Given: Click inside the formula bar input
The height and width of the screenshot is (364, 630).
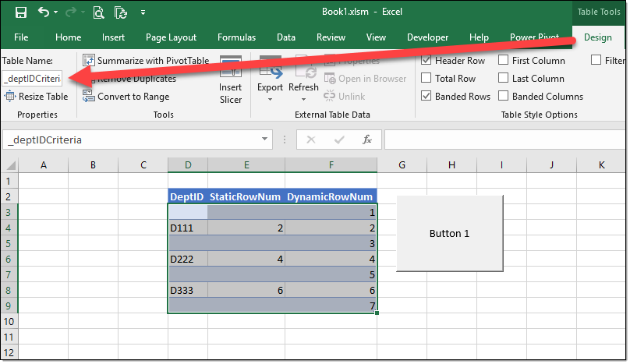Looking at the screenshot, I should 505,140.
